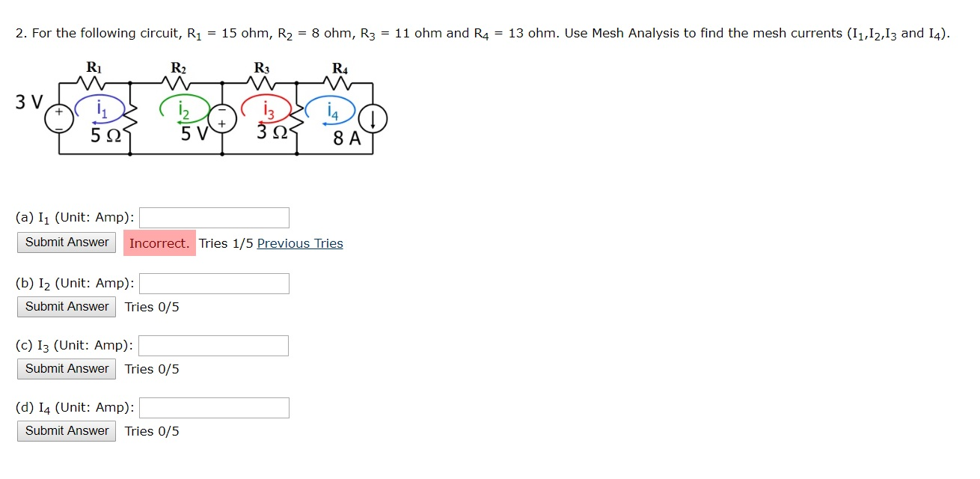
Task: Click the I1 answer input field
Action: coord(214,217)
